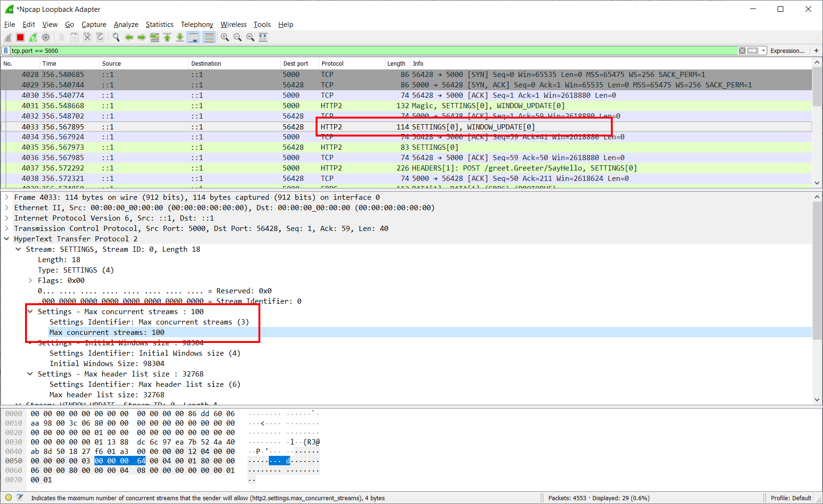Clear the display filter with X
This screenshot has height=504, width=823.
pyautogui.click(x=742, y=51)
